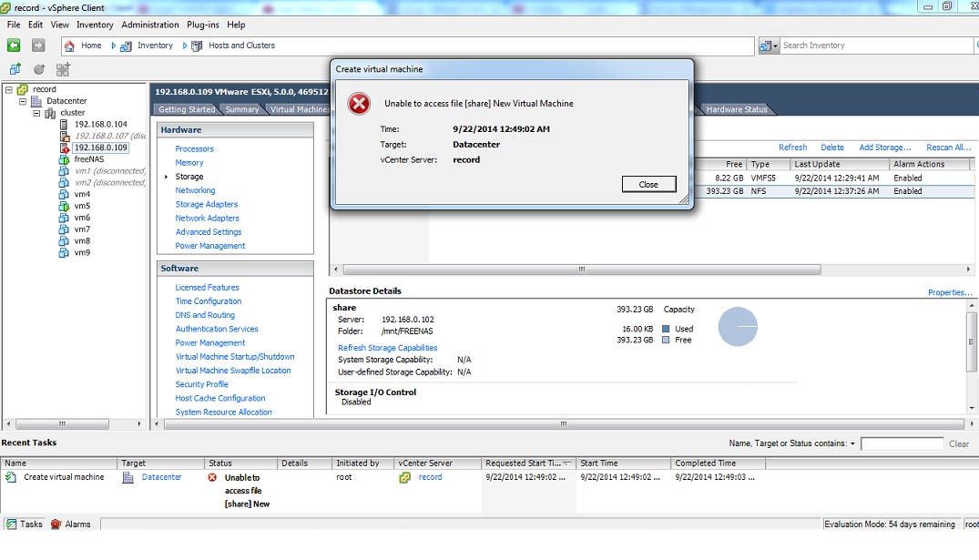Open the Edit menu
This screenshot has width=979, height=560.
(x=36, y=25)
